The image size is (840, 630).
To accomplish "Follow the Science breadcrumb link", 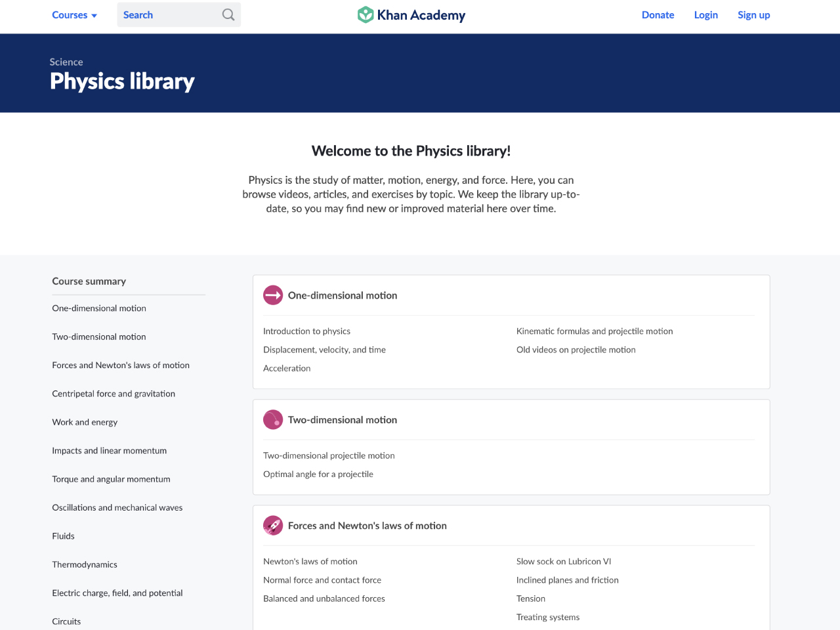I will point(66,62).
